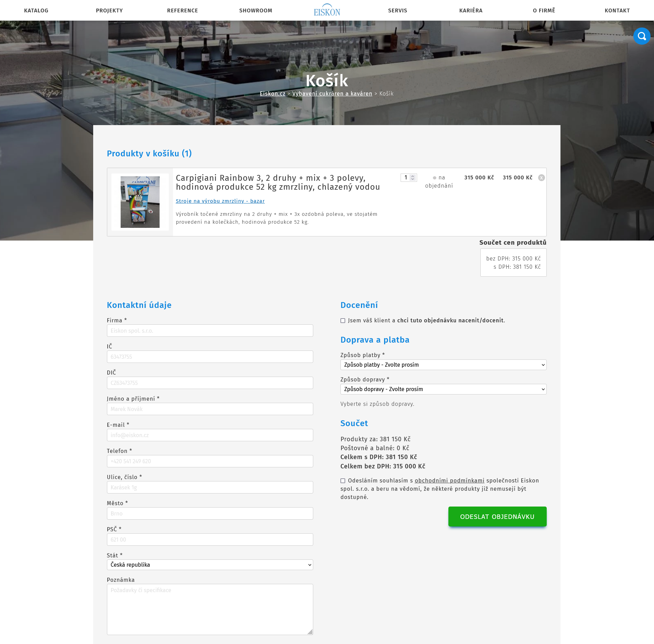Open the Servis menu item
Viewport: 654px width, 644px height.
click(398, 11)
